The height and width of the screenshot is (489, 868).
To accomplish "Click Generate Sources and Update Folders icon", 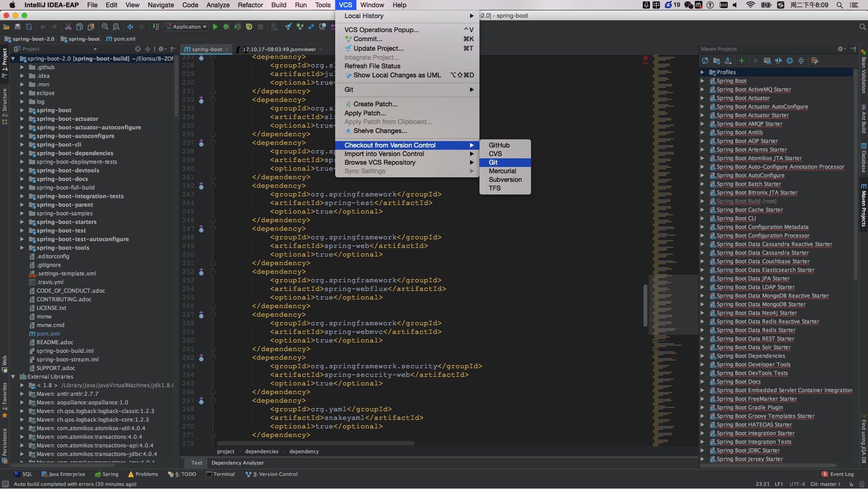I will (716, 61).
